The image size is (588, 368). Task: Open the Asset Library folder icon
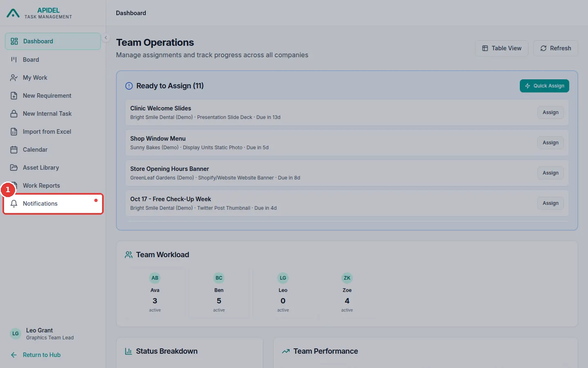tap(14, 168)
